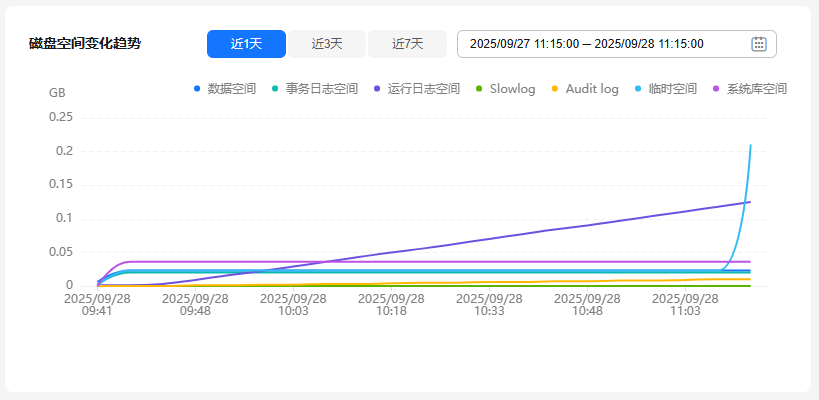Show or hide 临时空间 legend series
Screen dimensions: 819x400
(x=666, y=89)
